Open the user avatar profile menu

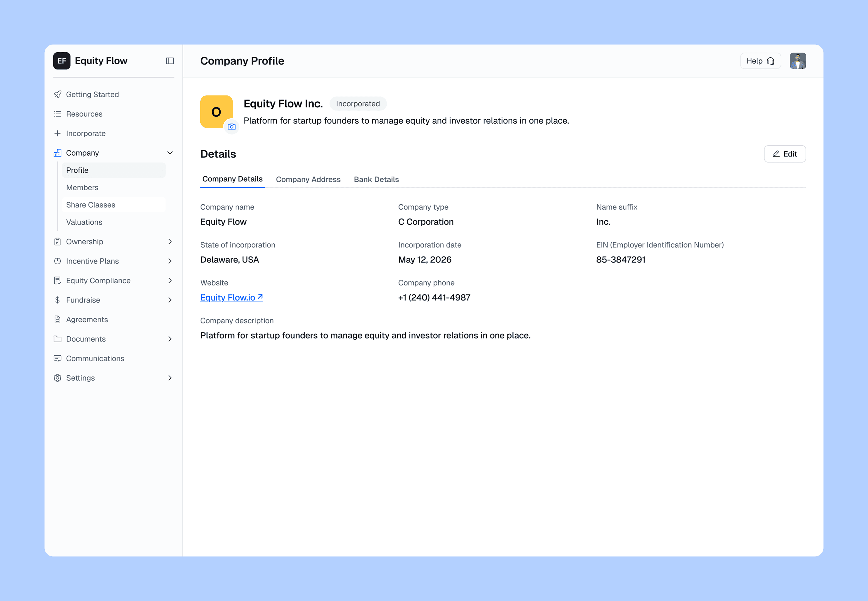point(798,61)
